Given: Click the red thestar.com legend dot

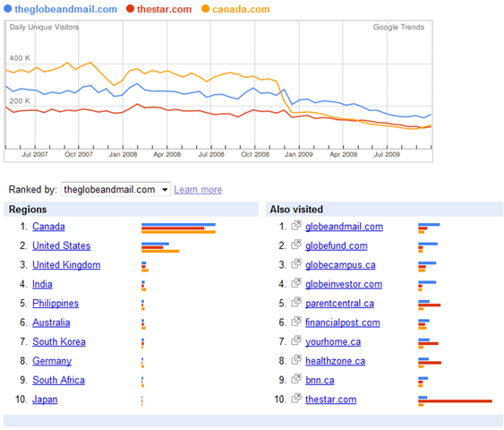Looking at the screenshot, I should click(130, 9).
